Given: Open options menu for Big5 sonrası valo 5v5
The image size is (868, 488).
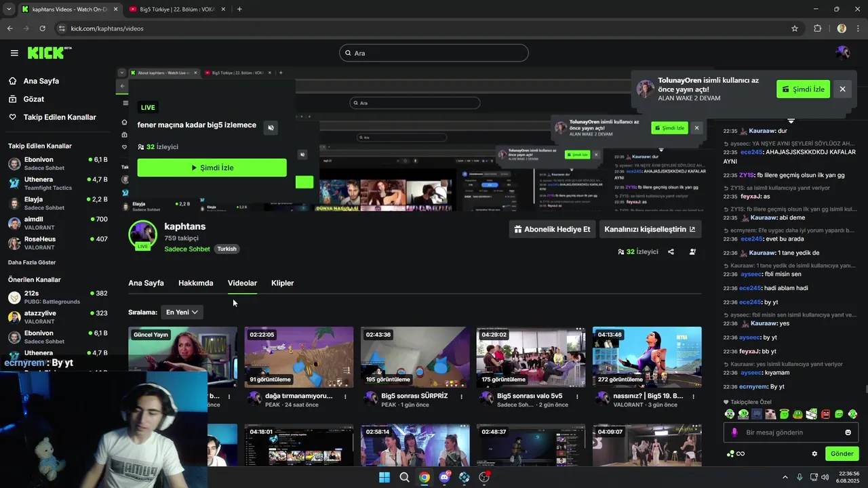Looking at the screenshot, I should [x=578, y=396].
